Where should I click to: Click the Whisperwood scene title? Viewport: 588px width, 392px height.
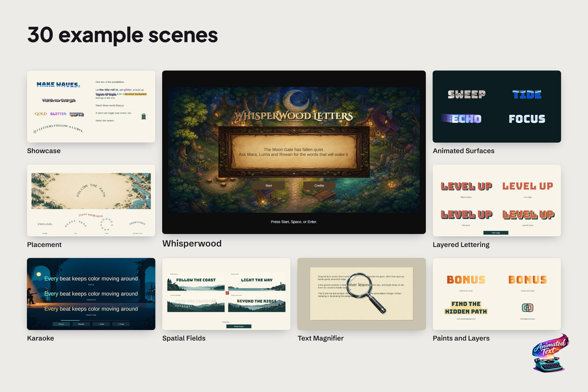[x=192, y=244]
